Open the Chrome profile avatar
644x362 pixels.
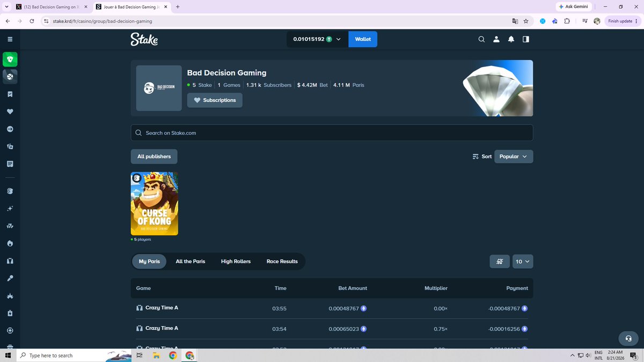click(x=597, y=21)
